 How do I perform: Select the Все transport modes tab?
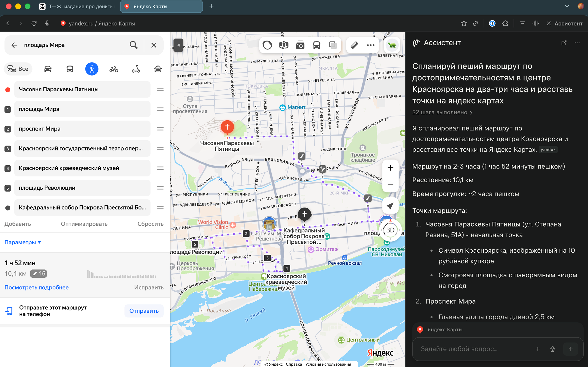[18, 69]
